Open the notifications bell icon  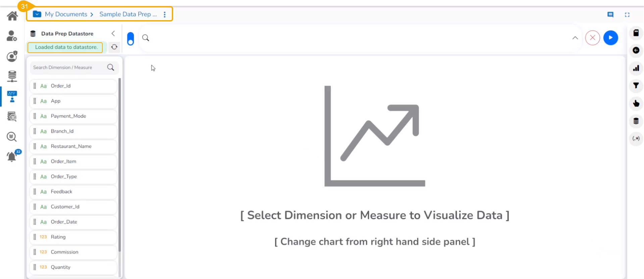(12, 156)
